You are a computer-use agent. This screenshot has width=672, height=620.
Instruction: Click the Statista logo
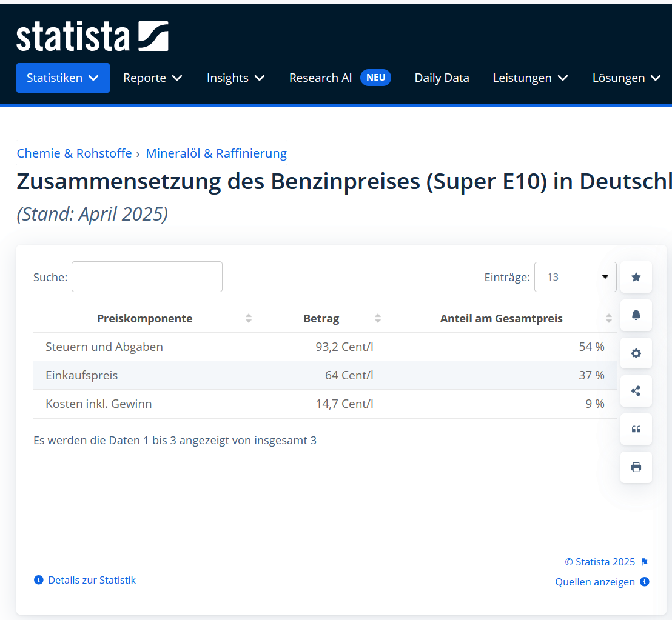[x=92, y=36]
